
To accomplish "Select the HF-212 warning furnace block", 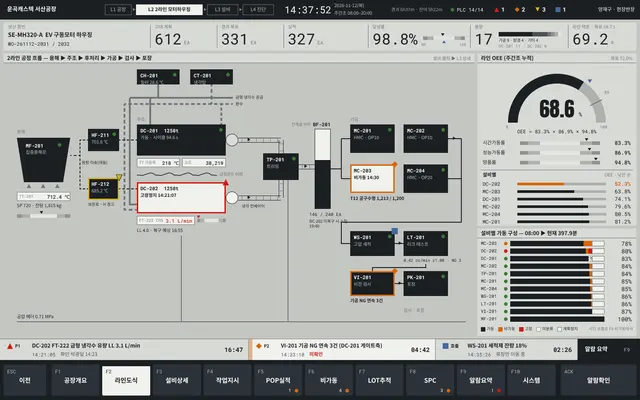I will point(103,189).
